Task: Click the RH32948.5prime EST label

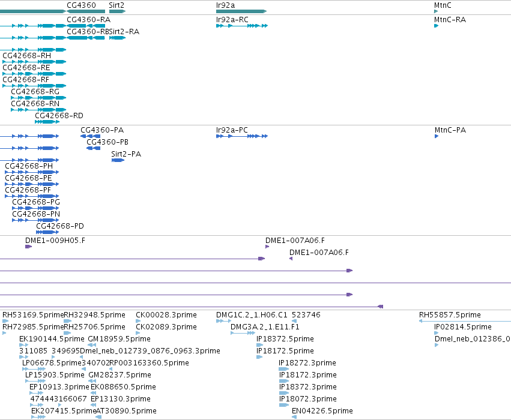Action: (x=94, y=315)
